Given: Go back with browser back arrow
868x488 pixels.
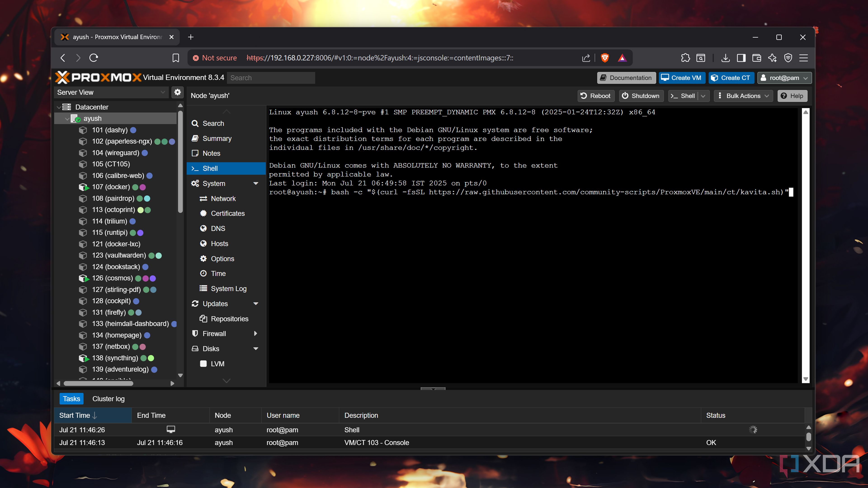Looking at the screenshot, I should (x=63, y=58).
